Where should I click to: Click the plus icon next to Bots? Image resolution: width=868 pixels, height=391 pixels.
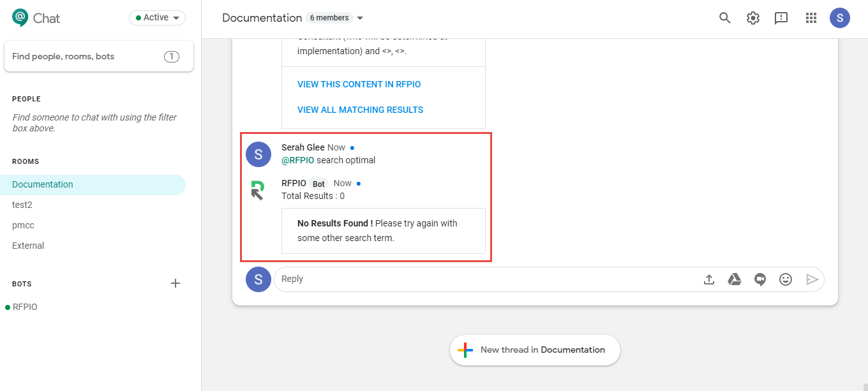point(176,283)
